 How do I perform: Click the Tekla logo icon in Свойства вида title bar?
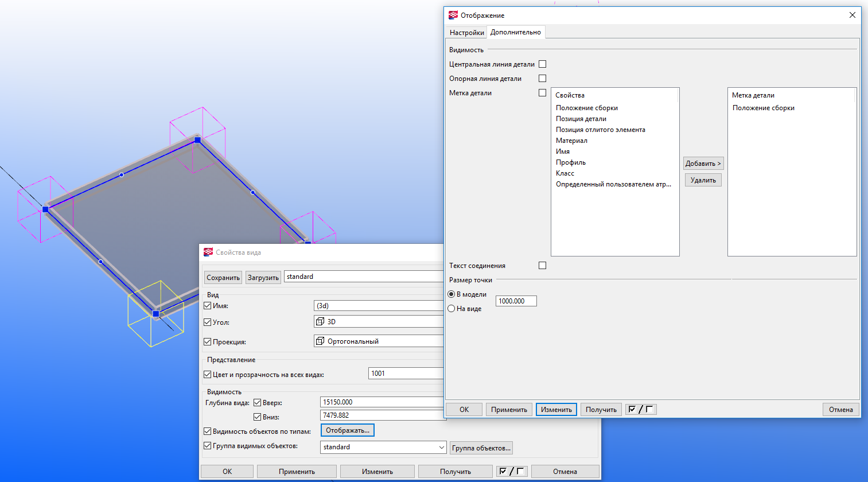(x=208, y=252)
